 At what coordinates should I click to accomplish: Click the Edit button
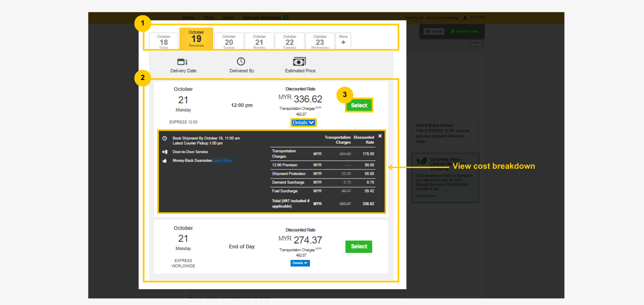(x=476, y=43)
